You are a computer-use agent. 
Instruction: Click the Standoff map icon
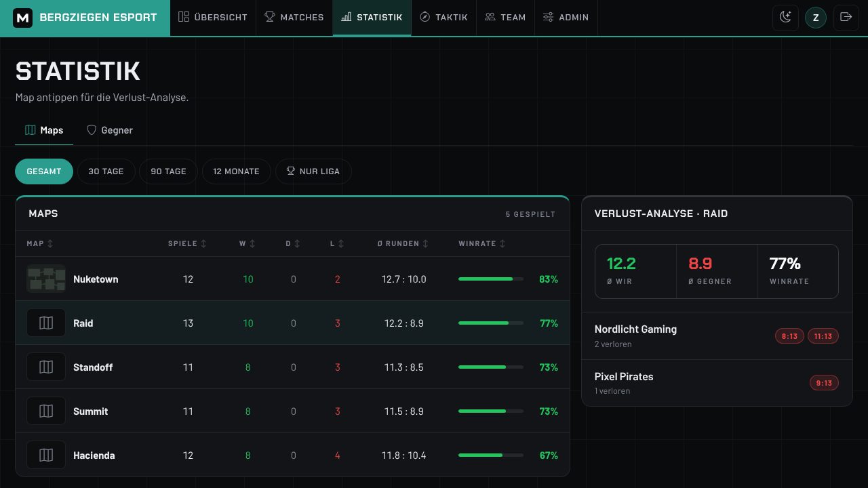click(46, 367)
